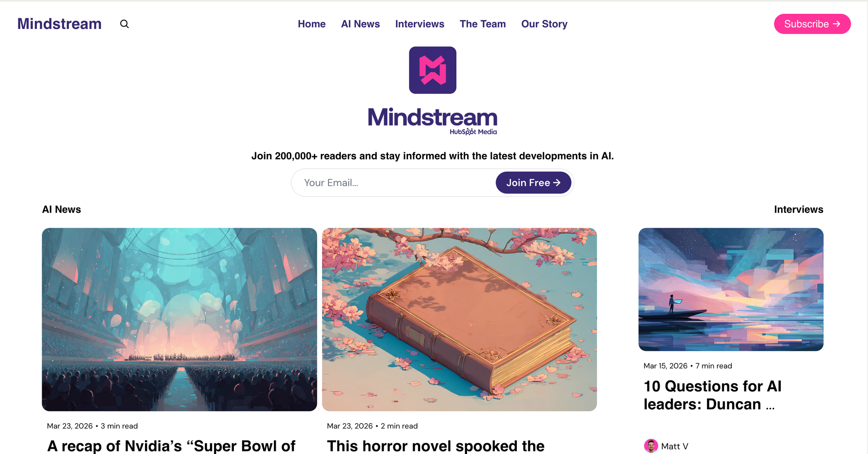The height and width of the screenshot is (454, 868).
Task: Click the Mindstream HubSpot Media wordmark
Action: pyautogui.click(x=432, y=121)
